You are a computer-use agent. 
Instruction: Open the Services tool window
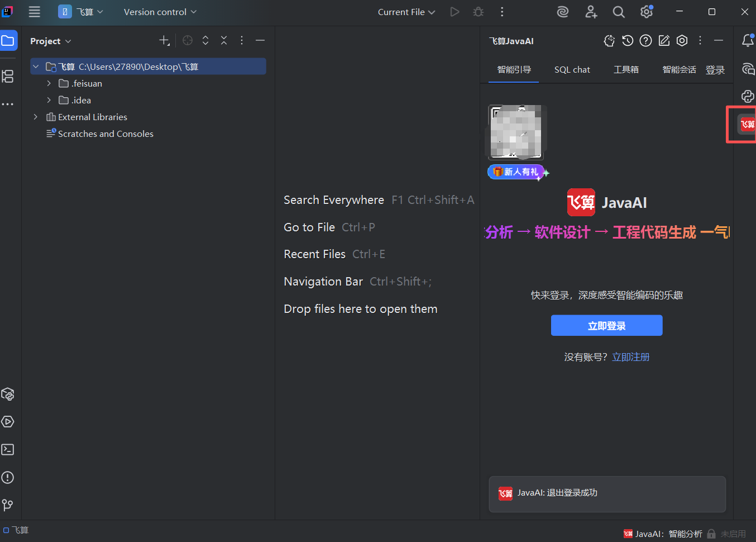point(8,422)
